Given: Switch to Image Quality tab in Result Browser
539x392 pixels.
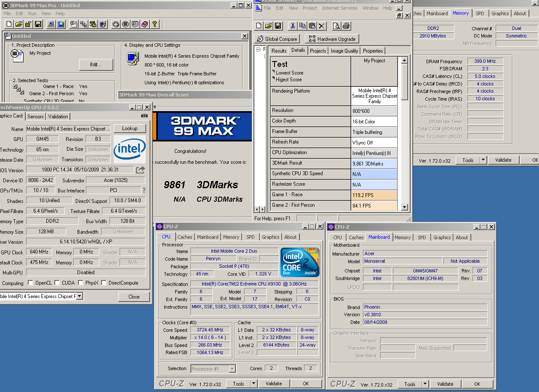Looking at the screenshot, I should coord(344,51).
